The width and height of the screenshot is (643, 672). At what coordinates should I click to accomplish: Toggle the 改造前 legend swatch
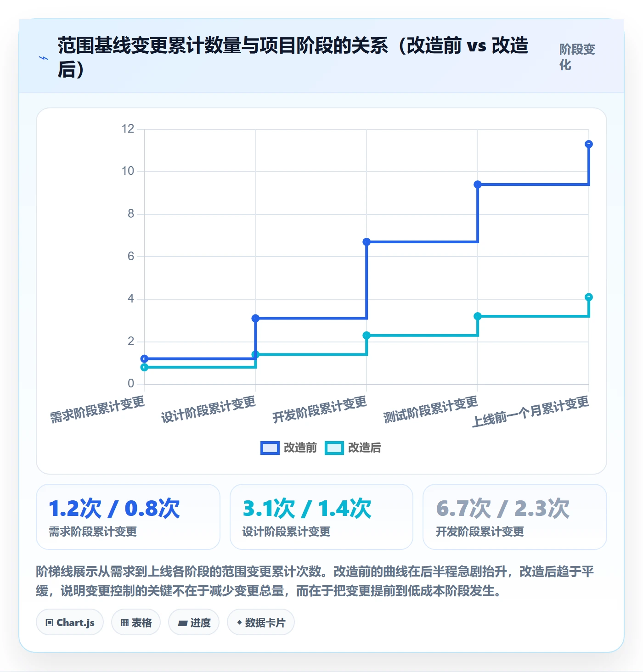(270, 448)
